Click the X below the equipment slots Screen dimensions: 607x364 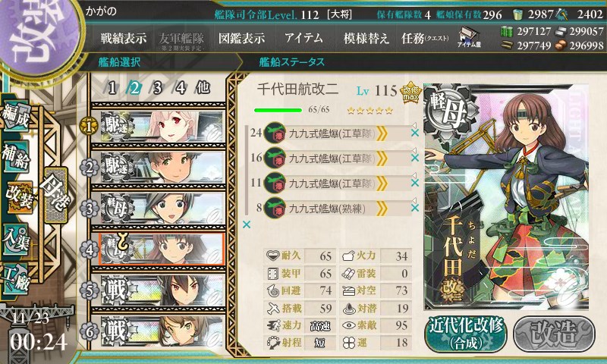246,224
